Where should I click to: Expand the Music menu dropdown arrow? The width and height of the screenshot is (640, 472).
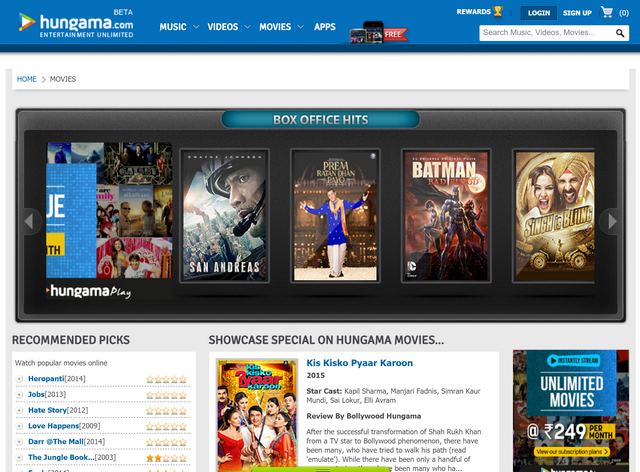click(196, 27)
